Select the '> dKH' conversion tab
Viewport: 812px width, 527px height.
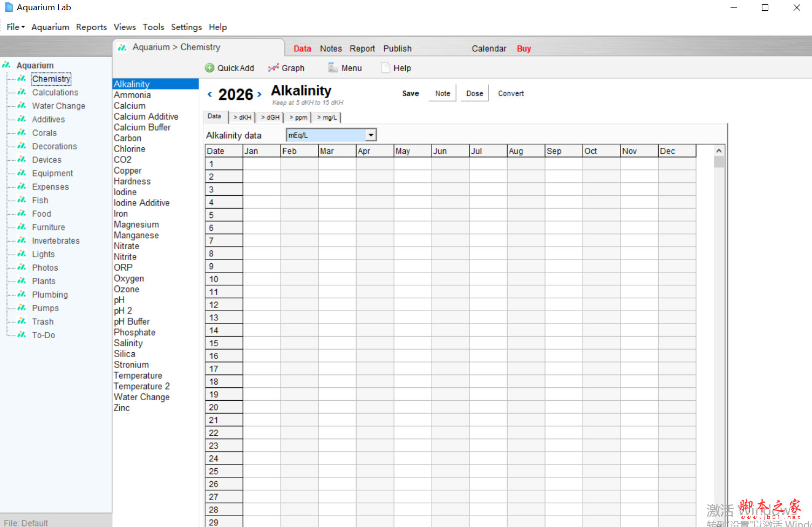243,117
